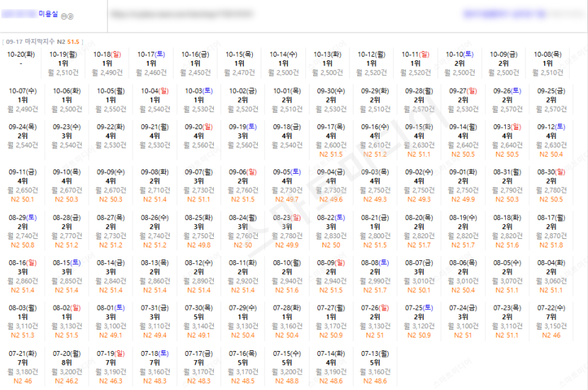Click N2 51.4 under 09-08(화)
Image resolution: width=588 pixels, height=390 pixels.
tap(155, 199)
